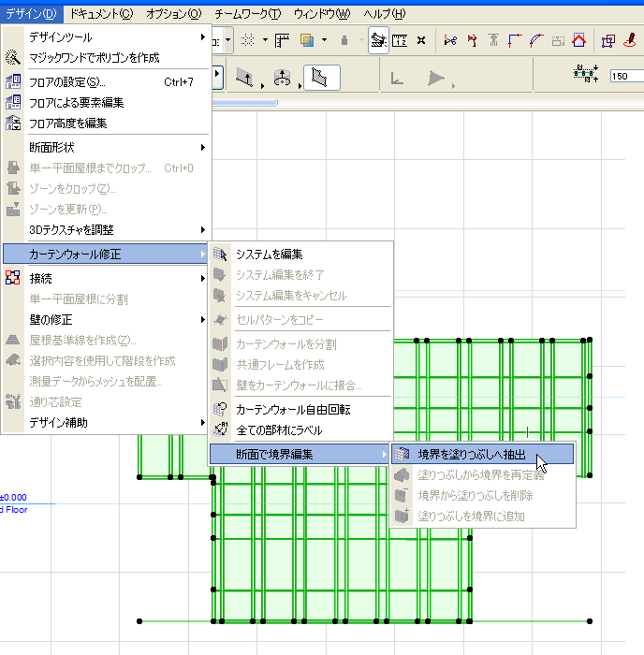Open the オプション(O) menu
644x655 pixels.
(173, 14)
